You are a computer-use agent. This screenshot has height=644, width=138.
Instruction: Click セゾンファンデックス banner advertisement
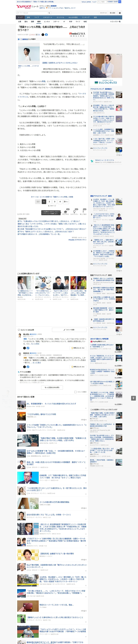(x=106, y=70)
